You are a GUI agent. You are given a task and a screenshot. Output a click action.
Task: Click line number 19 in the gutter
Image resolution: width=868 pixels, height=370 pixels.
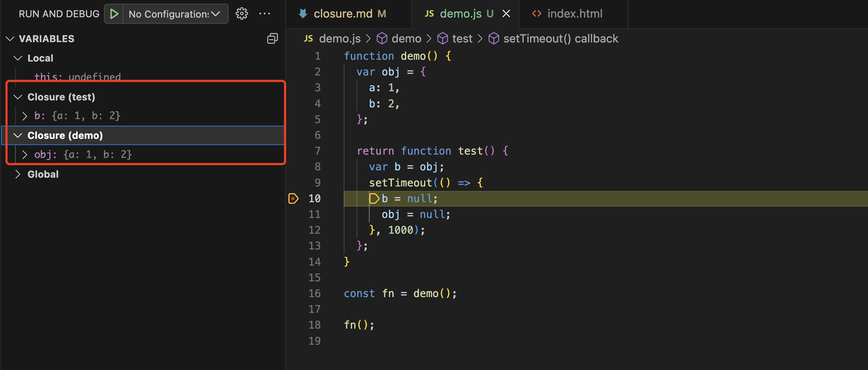click(x=314, y=341)
